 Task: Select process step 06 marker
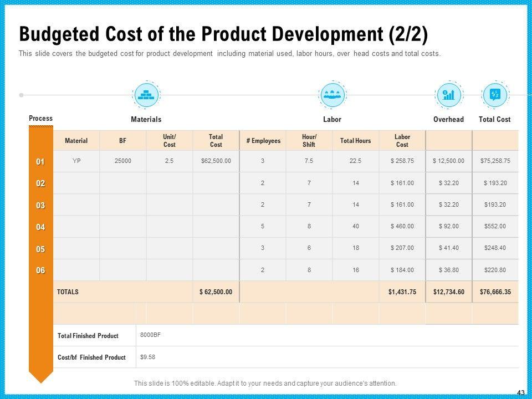coord(40,270)
